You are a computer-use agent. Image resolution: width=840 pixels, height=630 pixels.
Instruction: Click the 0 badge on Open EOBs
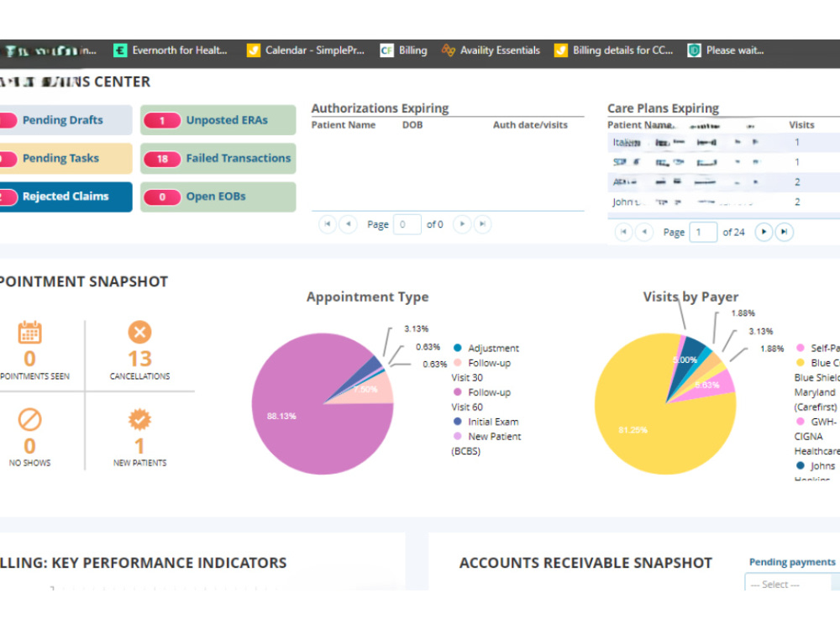point(162,197)
